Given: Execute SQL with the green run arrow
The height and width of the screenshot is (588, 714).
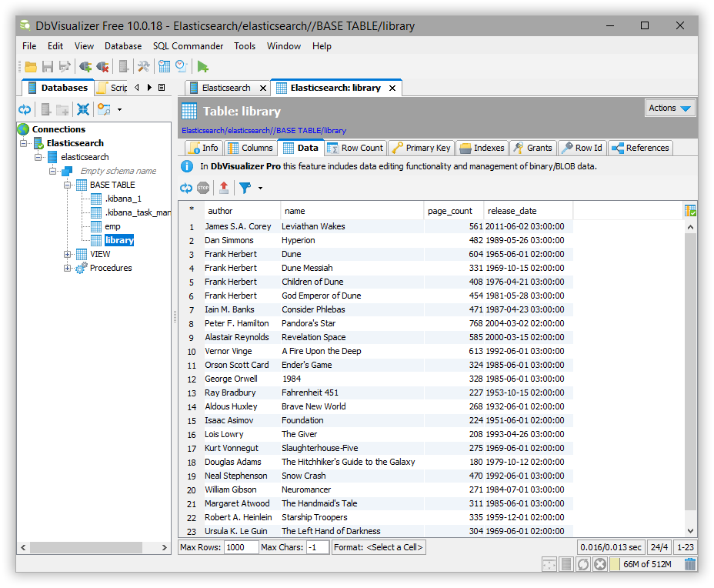Looking at the screenshot, I should point(201,66).
